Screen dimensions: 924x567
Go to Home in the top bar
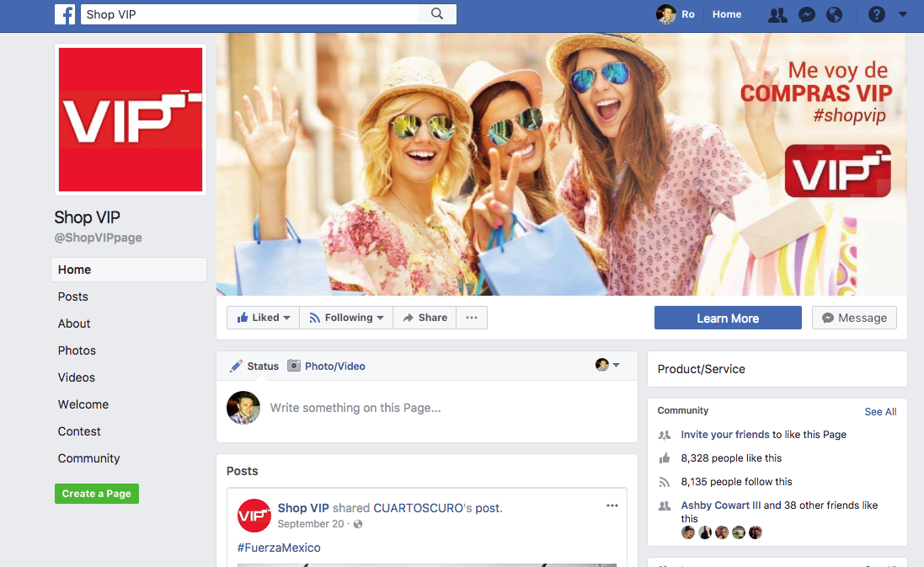pyautogui.click(x=727, y=14)
